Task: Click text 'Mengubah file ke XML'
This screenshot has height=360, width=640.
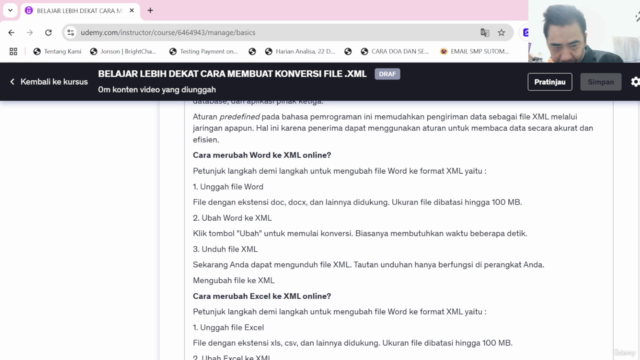Action: (x=233, y=280)
